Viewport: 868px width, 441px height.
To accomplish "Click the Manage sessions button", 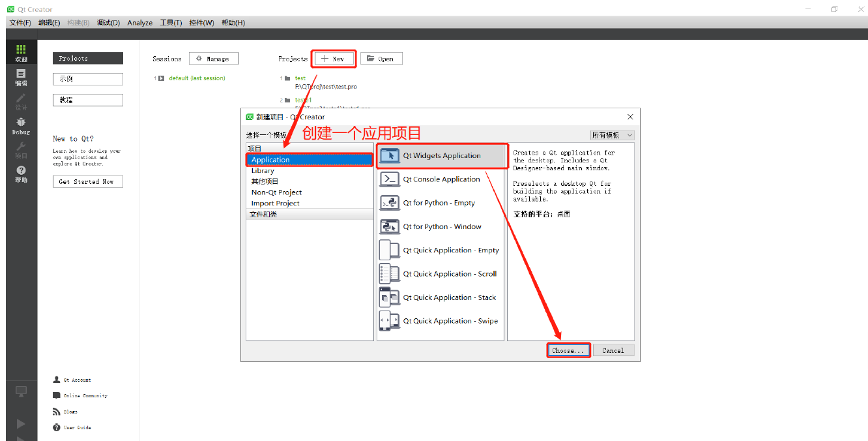I will [x=214, y=59].
